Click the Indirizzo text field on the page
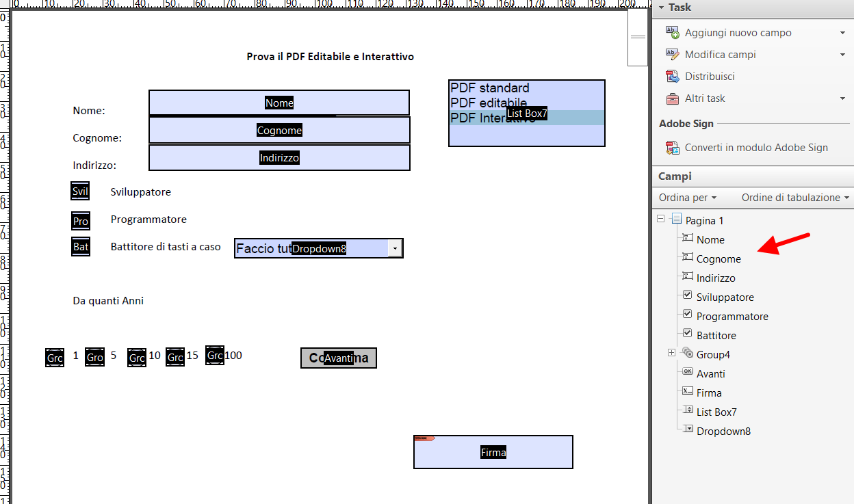This screenshot has height=504, width=854. (x=279, y=157)
